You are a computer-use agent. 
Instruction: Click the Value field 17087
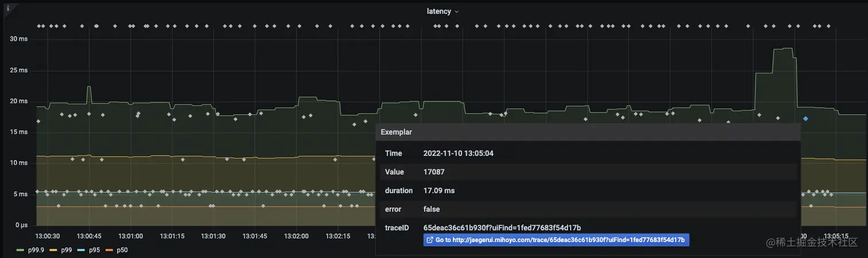tap(434, 172)
